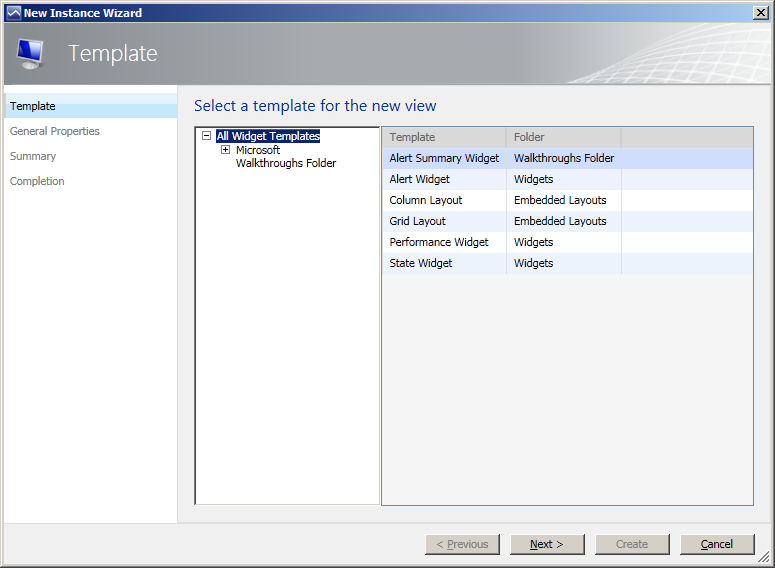Viewport: 775px width, 568px height.
Task: Collapse the All Widget Templates tree node
Action: (207, 135)
